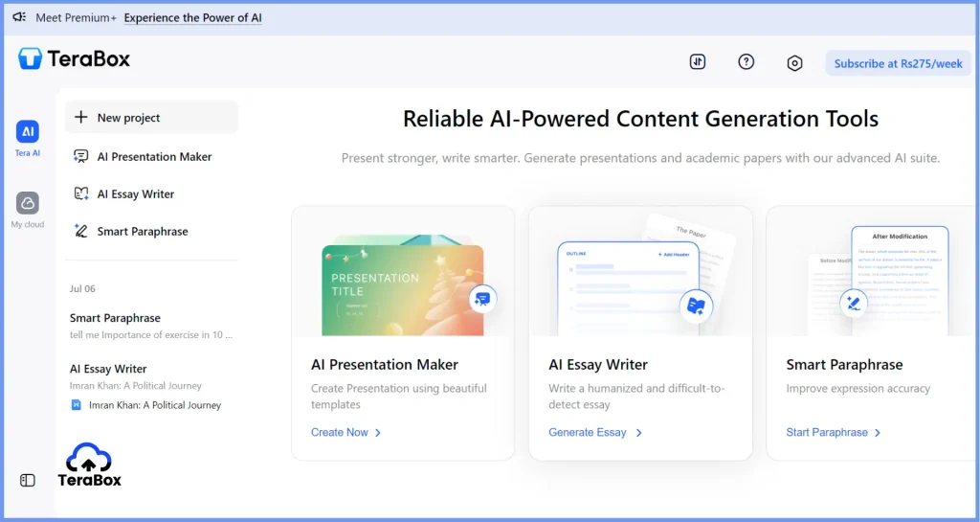Start a New project
This screenshot has height=522, width=980.
click(x=151, y=117)
